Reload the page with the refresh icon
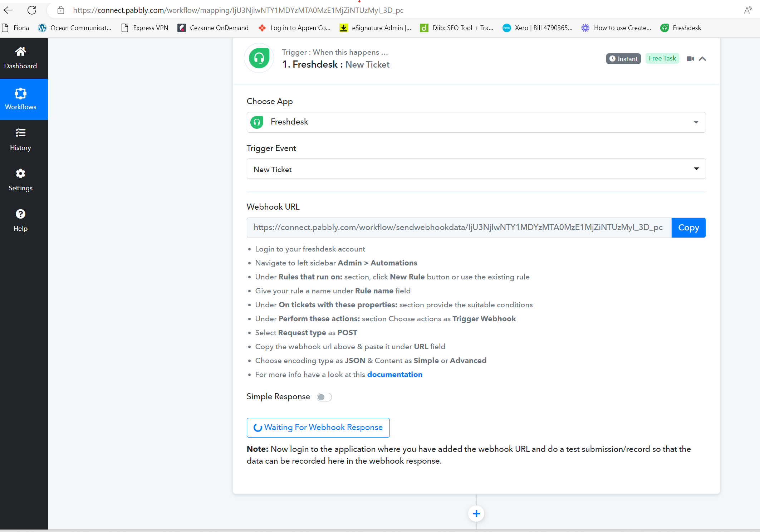 coord(32,10)
